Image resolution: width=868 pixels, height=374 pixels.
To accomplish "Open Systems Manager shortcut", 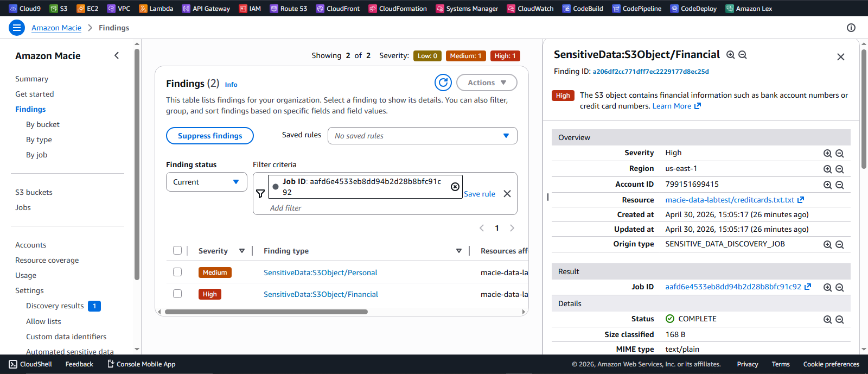I will pos(467,8).
